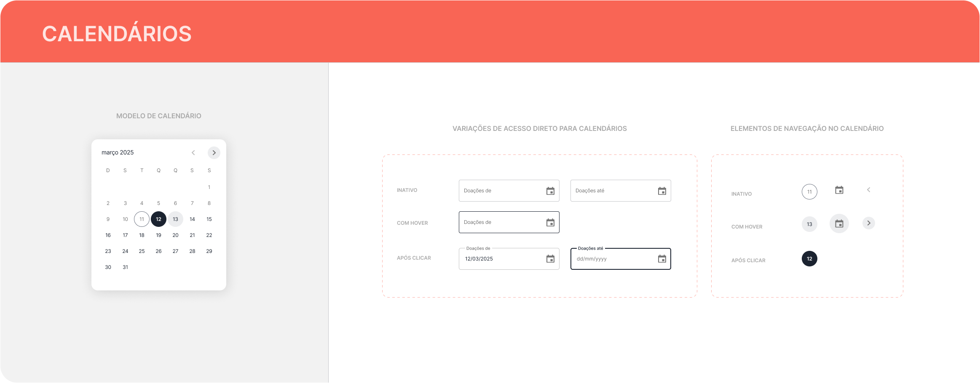Click calendar icon in focused dd/mm/yyyy field
This screenshot has width=980, height=383.
662,259
